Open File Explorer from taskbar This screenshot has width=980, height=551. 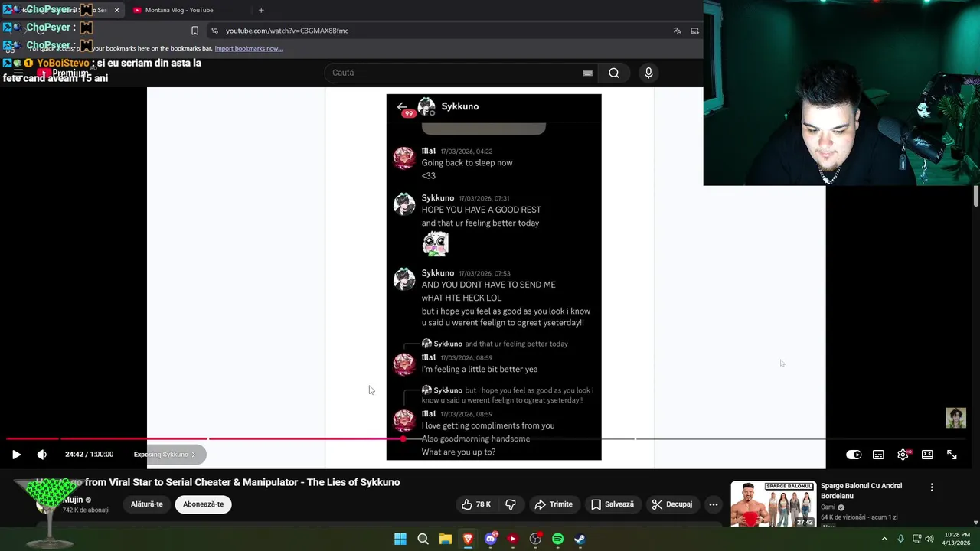pyautogui.click(x=445, y=539)
